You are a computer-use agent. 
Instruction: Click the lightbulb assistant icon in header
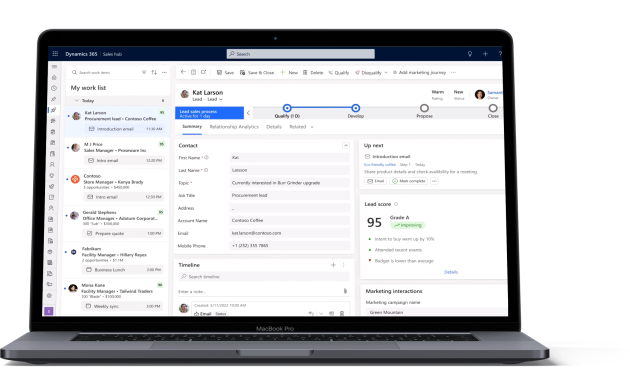[x=470, y=53]
